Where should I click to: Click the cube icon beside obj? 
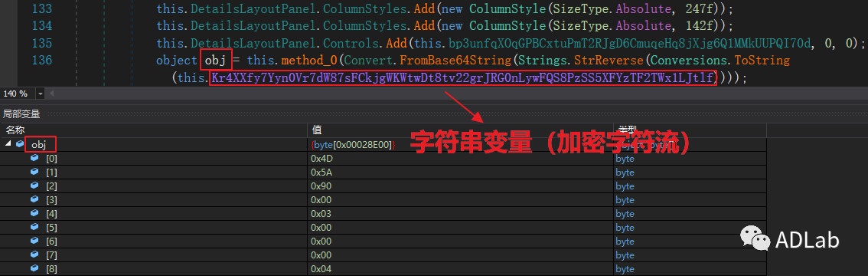click(20, 144)
